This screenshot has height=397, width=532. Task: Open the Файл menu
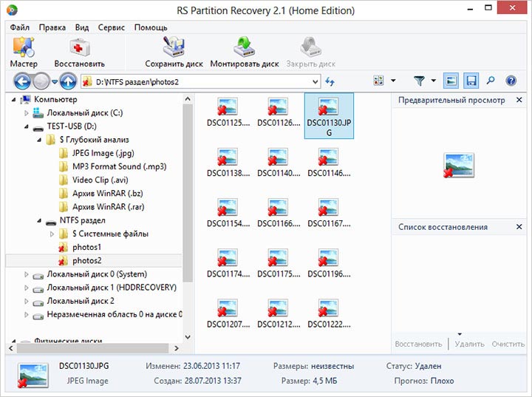[x=20, y=27]
